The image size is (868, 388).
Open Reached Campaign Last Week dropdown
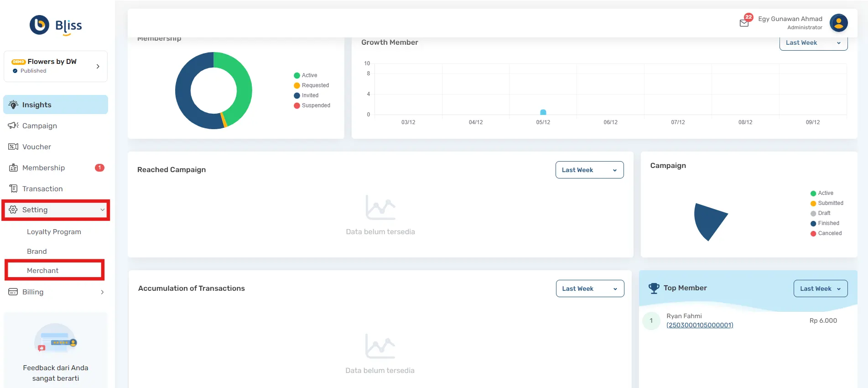(589, 170)
